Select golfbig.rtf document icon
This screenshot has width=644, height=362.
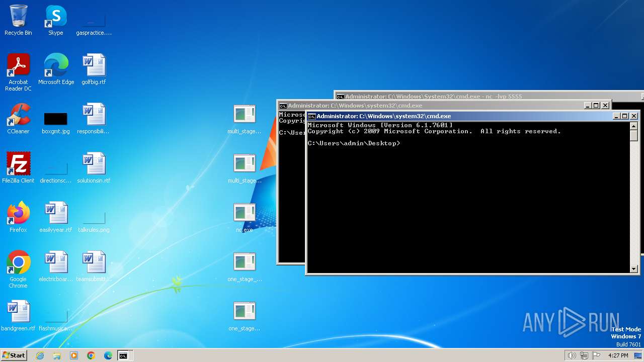tap(94, 69)
